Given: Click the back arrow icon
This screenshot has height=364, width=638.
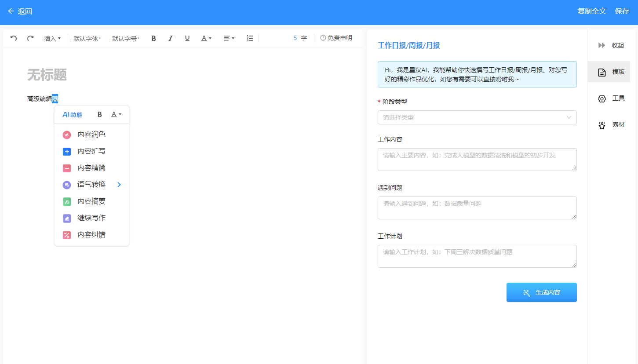Looking at the screenshot, I should [11, 11].
